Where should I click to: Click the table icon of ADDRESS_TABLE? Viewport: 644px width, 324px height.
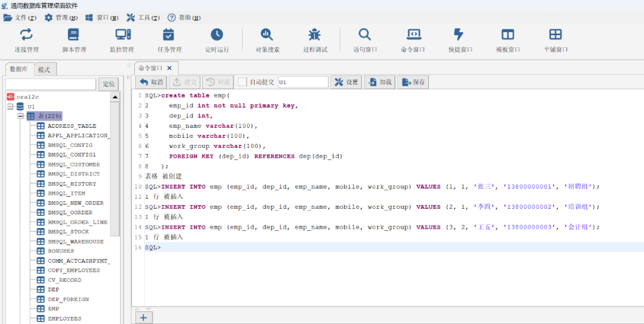(41, 126)
